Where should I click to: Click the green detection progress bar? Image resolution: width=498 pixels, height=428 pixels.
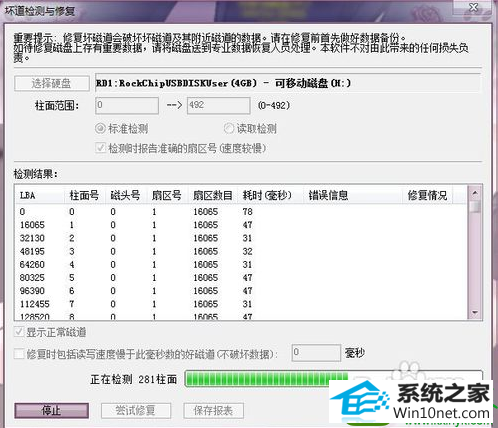(333, 379)
